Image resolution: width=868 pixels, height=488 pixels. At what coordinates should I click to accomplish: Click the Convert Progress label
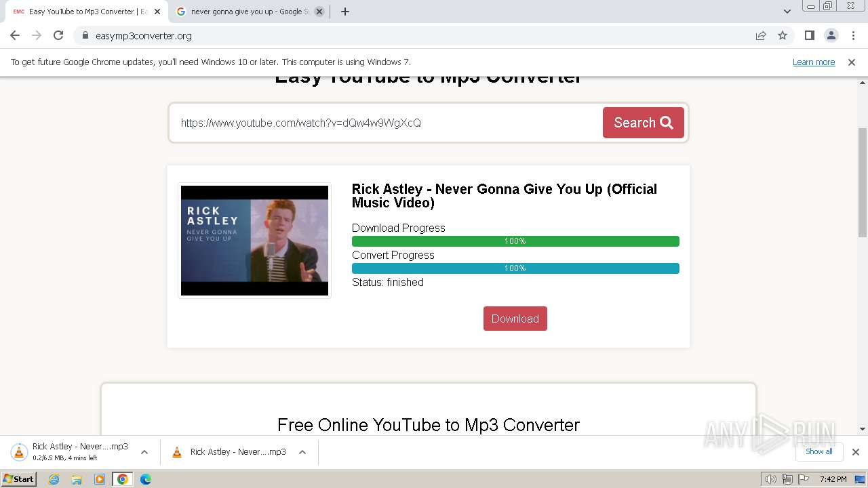tap(393, 255)
